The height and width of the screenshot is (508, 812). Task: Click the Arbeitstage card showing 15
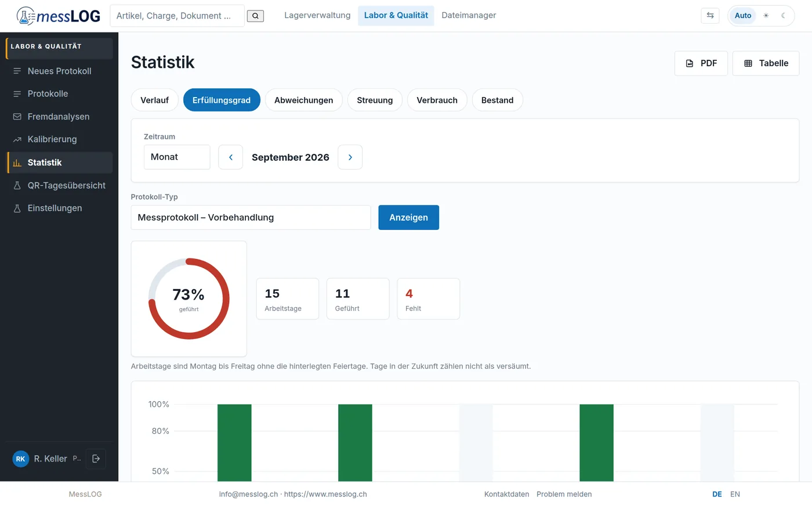point(288,299)
